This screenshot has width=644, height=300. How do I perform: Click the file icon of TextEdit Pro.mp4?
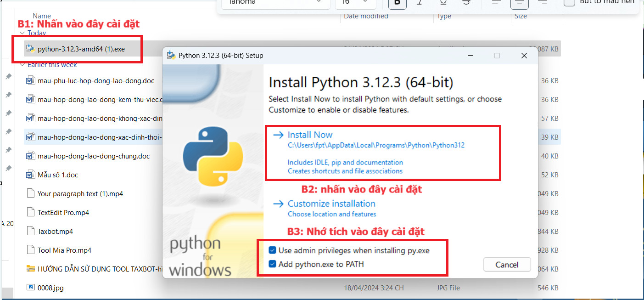click(x=31, y=212)
